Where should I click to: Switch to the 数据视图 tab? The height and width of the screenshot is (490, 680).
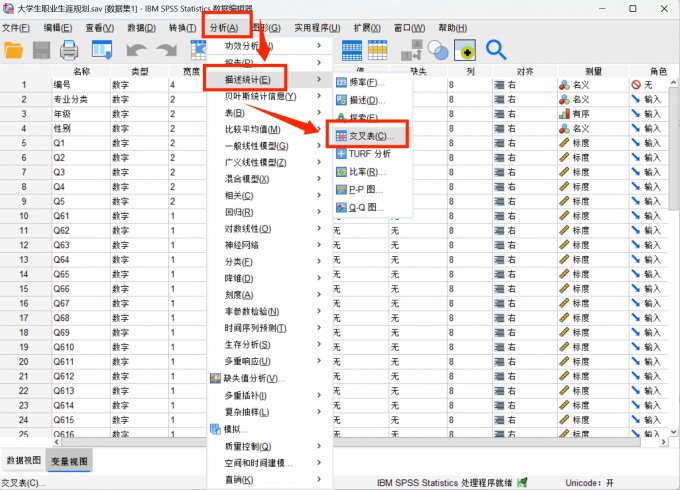(23, 461)
